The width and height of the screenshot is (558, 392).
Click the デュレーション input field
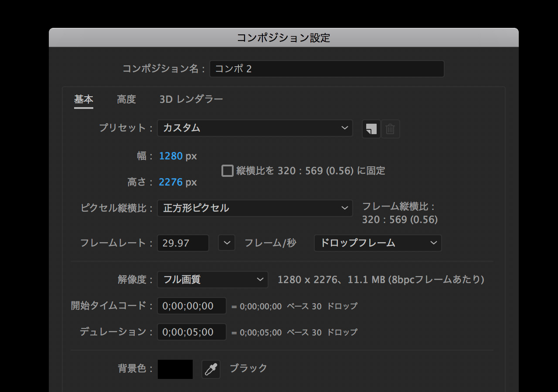click(x=191, y=332)
